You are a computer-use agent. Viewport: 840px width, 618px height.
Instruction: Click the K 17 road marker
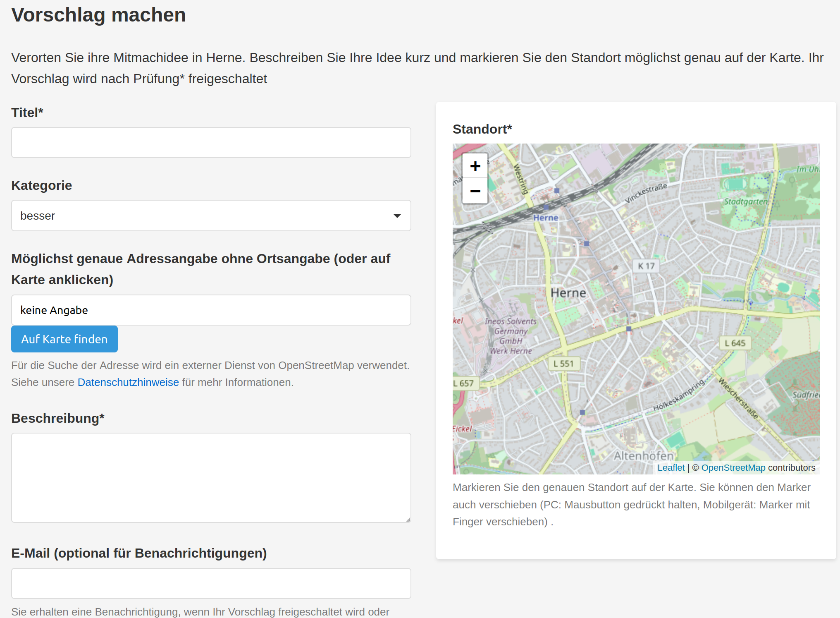click(x=646, y=266)
